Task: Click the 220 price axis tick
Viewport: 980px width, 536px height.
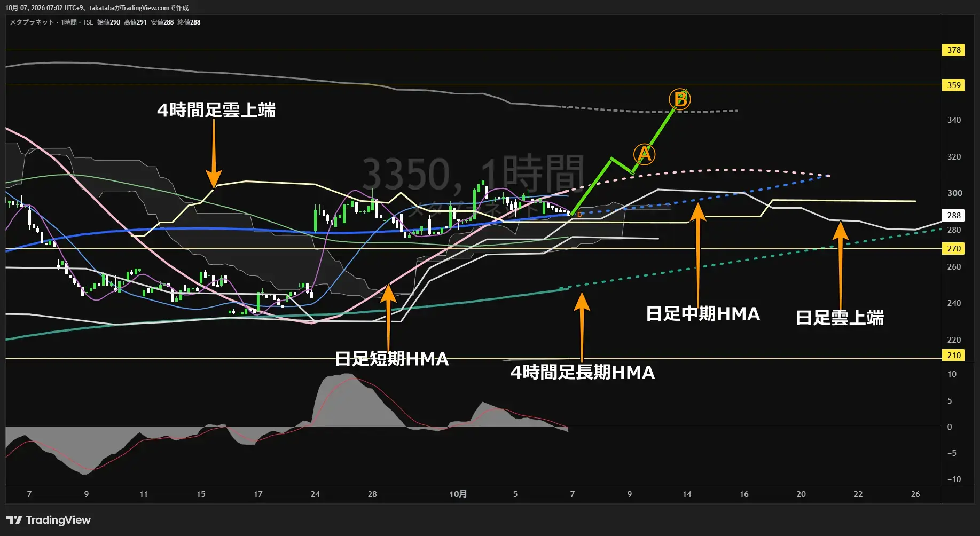Action: (x=954, y=340)
